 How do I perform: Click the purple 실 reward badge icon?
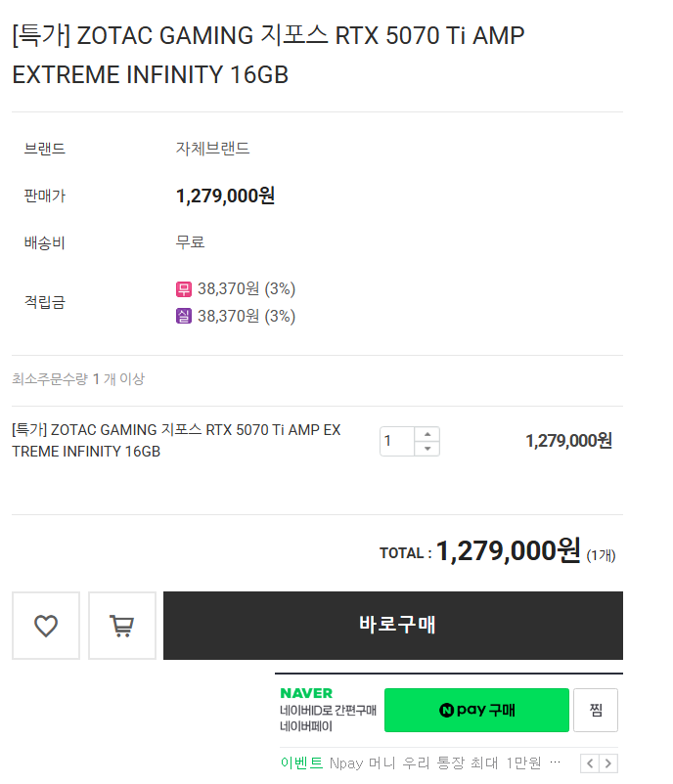[184, 316]
